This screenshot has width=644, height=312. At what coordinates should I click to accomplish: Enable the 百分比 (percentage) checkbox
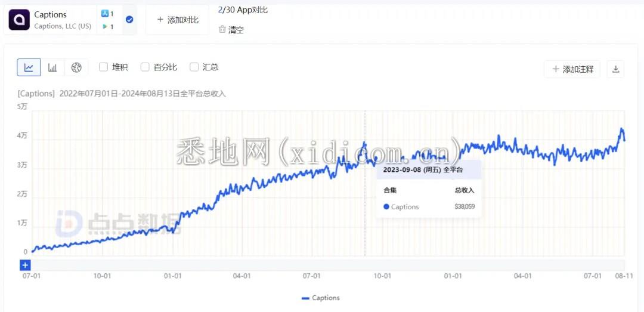click(x=145, y=67)
